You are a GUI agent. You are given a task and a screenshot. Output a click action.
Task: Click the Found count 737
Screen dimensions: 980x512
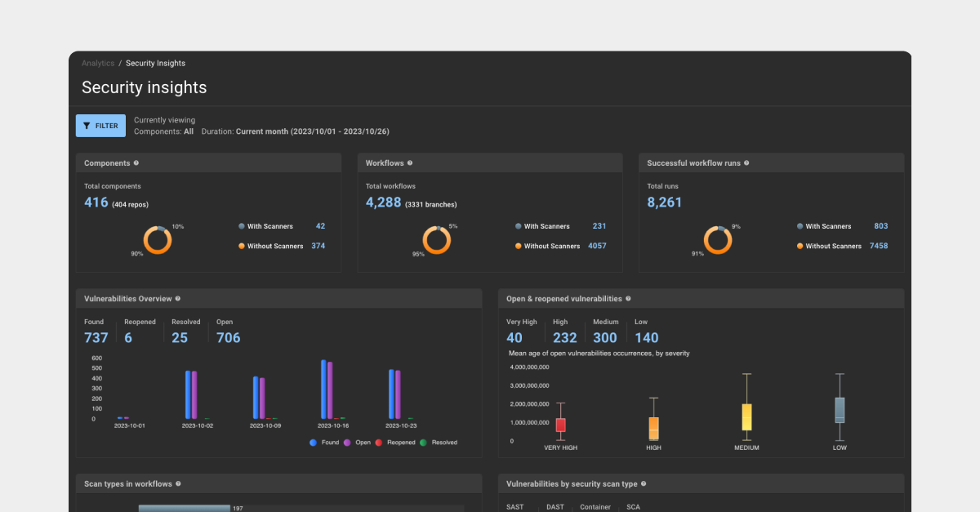click(x=96, y=337)
